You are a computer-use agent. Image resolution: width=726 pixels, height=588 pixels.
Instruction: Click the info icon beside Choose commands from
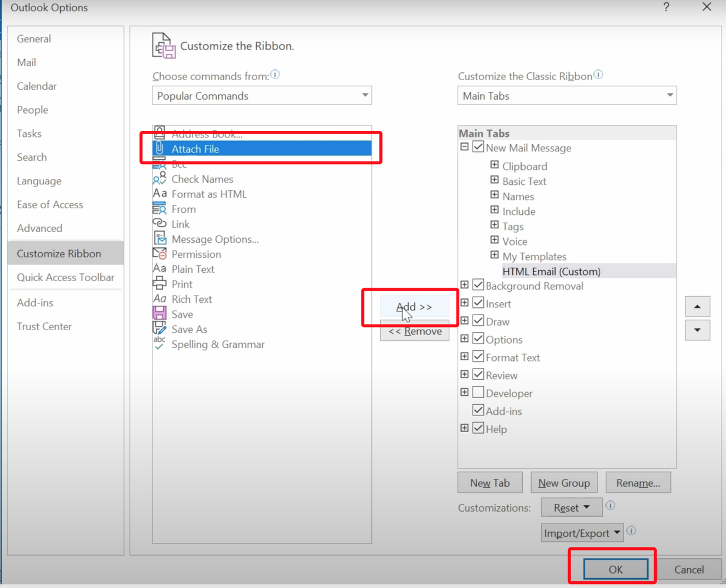coord(275,74)
